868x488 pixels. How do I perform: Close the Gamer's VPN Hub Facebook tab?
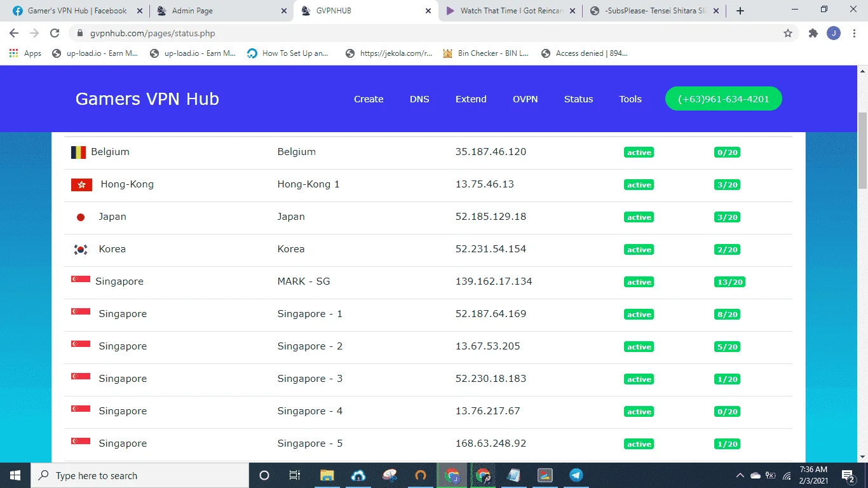click(139, 11)
